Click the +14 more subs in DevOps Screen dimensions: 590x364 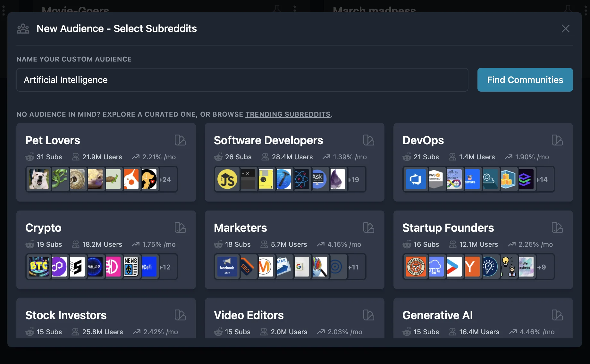coord(542,179)
